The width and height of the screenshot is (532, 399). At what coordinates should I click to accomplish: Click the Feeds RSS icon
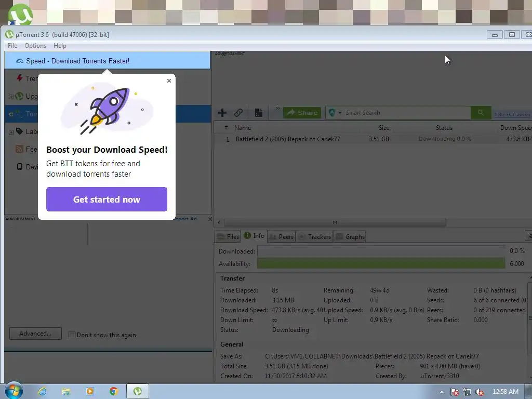click(20, 149)
